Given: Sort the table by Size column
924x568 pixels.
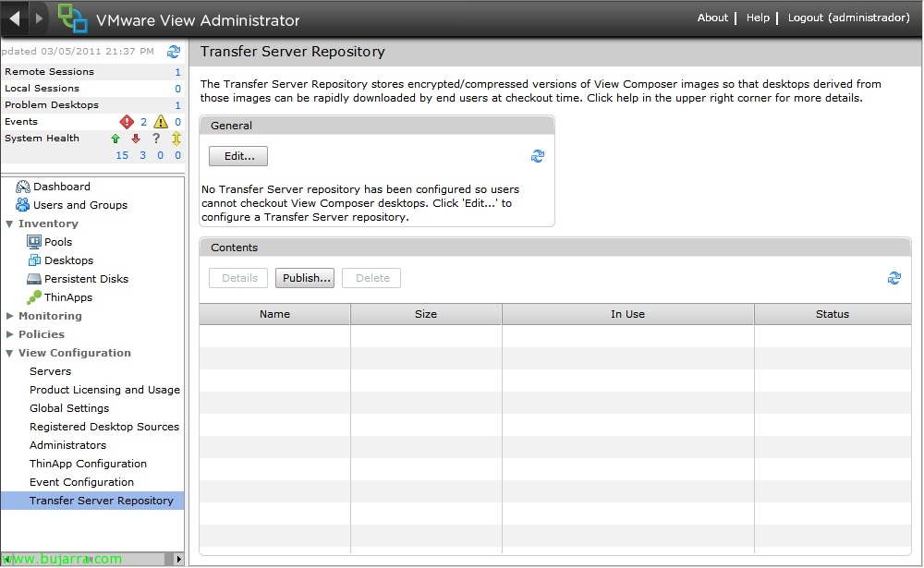Looking at the screenshot, I should [x=426, y=315].
